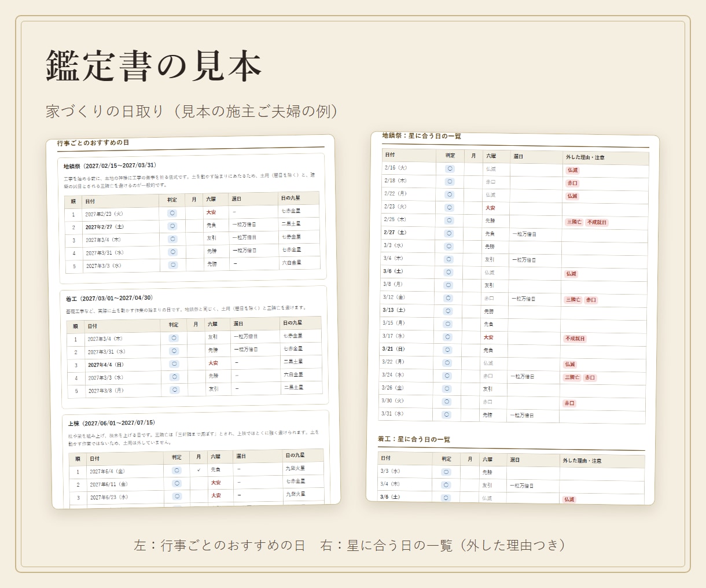The image size is (706, 588).
Task: Click the ○ mark in the 3/30(火) row
Action: point(446,402)
